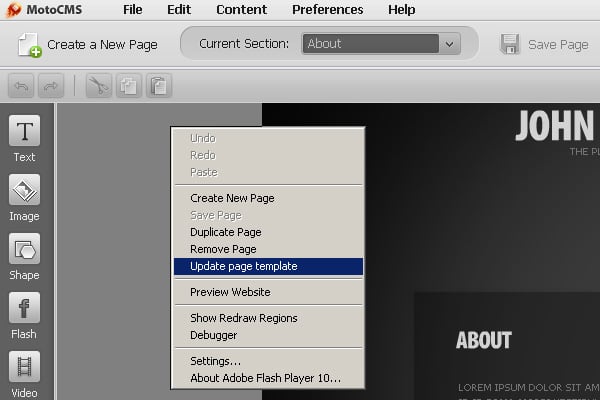Click the redo arrow toolbar icon
This screenshot has height=400, width=600.
pyautogui.click(x=49, y=86)
